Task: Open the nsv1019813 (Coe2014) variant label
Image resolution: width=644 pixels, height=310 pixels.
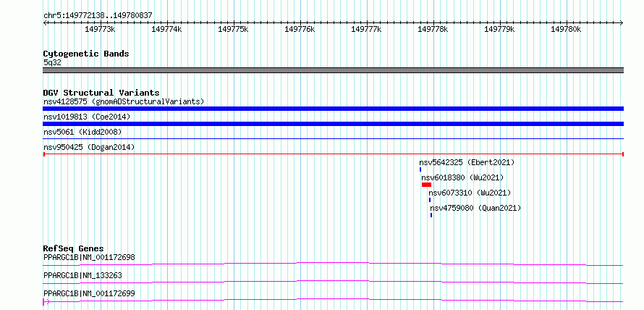Action: 87,117
